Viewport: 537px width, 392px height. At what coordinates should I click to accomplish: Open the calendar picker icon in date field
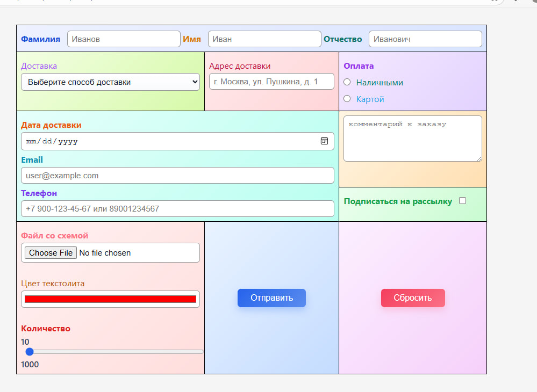[324, 141]
